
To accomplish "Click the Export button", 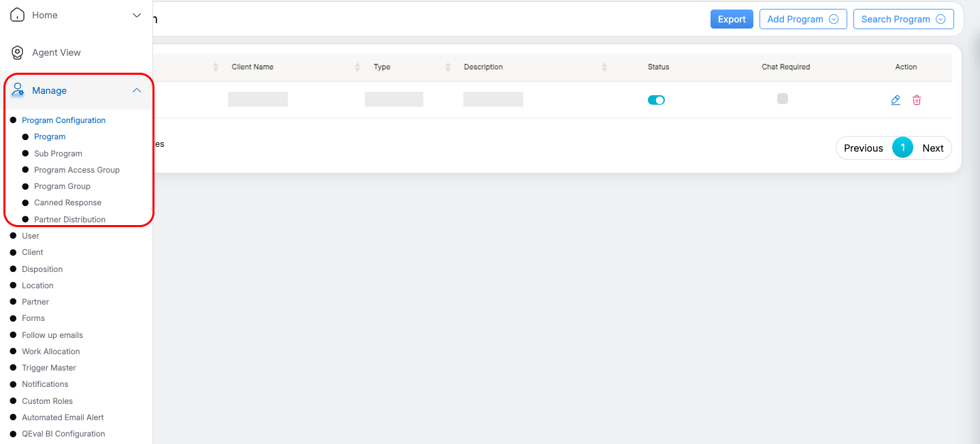I will 732,19.
